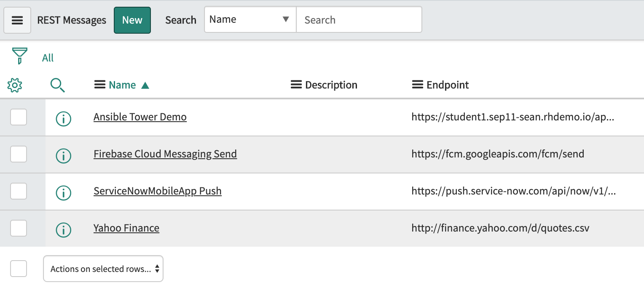Open the Endpoint column options menu

click(x=417, y=85)
